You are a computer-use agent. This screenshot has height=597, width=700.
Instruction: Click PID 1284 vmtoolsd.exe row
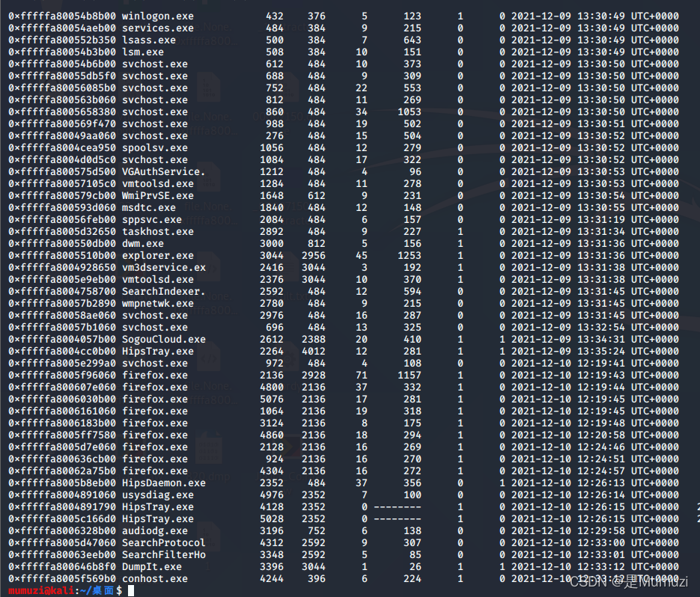tap(272, 184)
